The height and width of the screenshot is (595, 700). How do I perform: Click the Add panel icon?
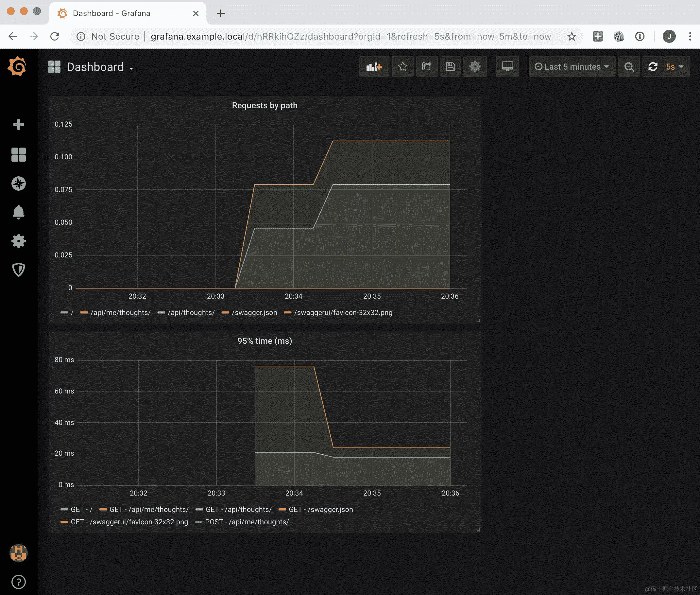[x=374, y=66]
